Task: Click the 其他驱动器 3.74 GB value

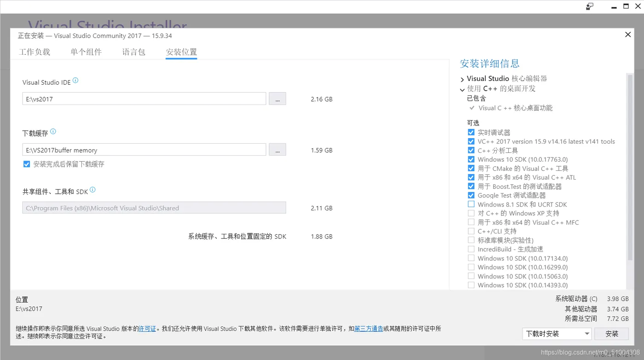Action: coord(617,309)
